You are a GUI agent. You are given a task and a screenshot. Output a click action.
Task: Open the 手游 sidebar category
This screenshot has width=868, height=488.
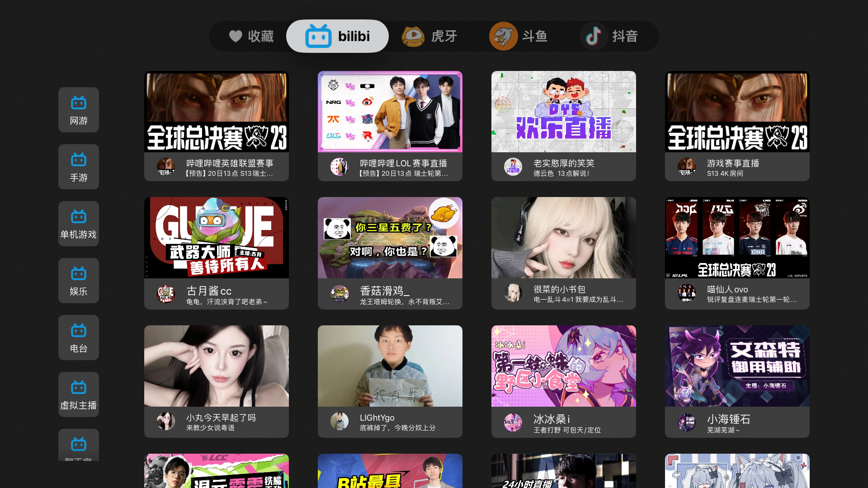point(79,167)
